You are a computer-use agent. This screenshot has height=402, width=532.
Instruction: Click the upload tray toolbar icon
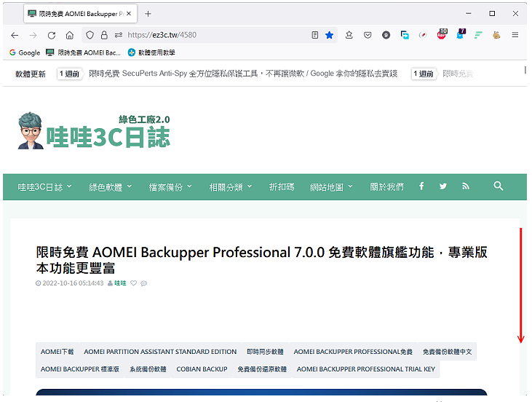click(x=349, y=35)
